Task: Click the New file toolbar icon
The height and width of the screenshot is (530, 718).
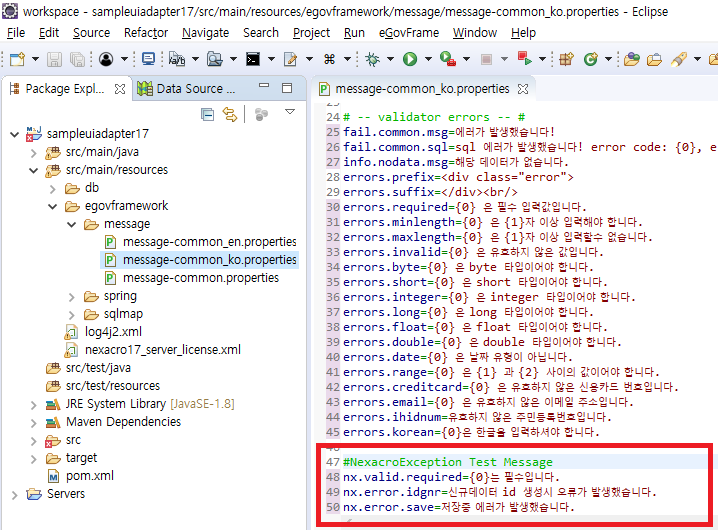Action: tap(18, 59)
